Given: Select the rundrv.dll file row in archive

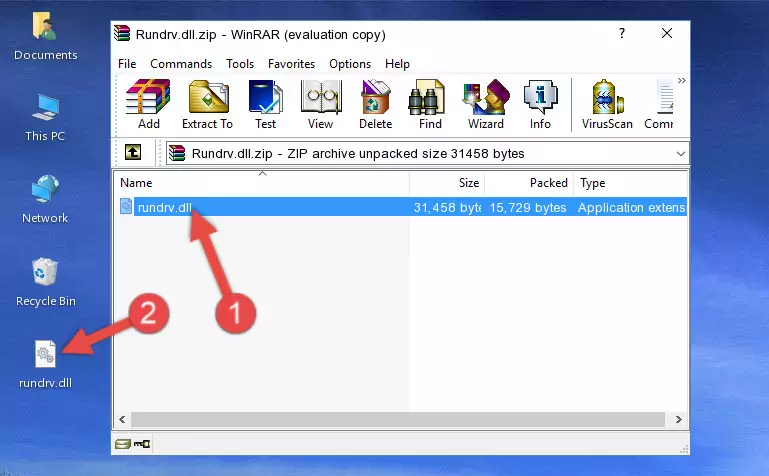Looking at the screenshot, I should (x=402, y=207).
